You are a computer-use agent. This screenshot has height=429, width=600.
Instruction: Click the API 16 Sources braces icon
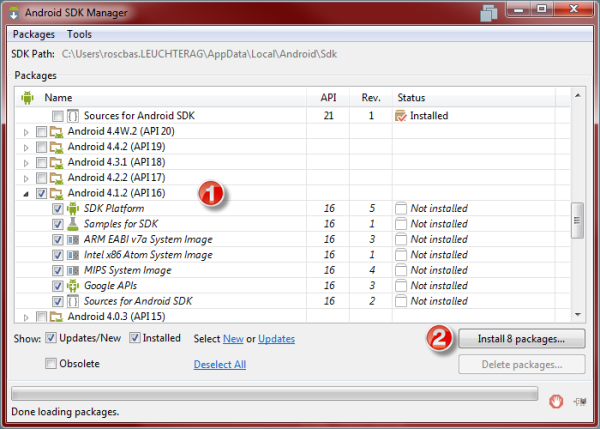pyautogui.click(x=73, y=301)
